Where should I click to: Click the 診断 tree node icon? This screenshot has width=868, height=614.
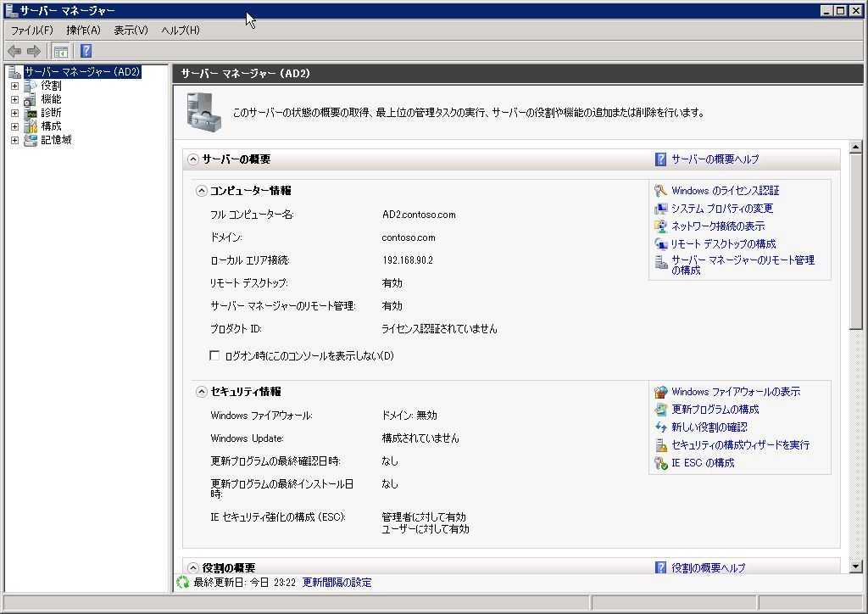tap(31, 113)
